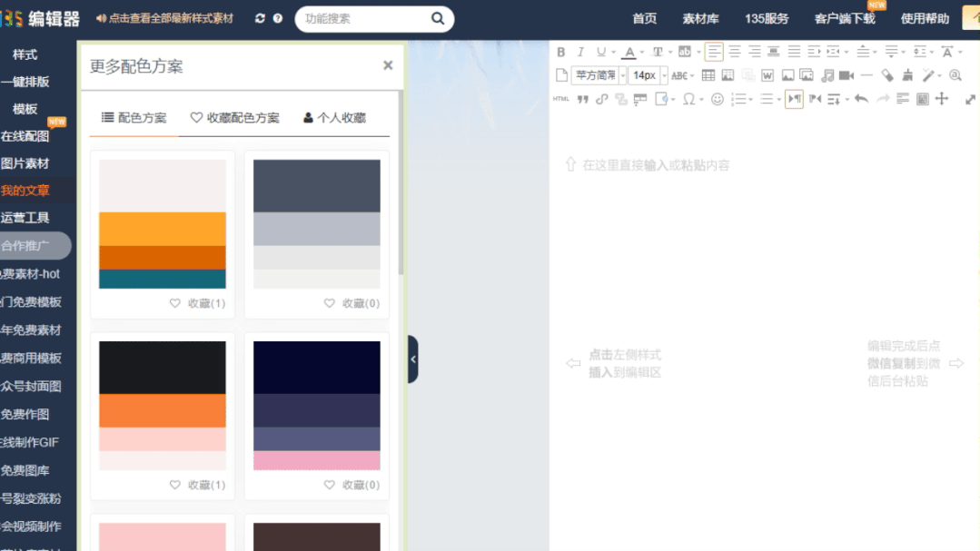This screenshot has height=551, width=980.
Task: Expand the ABC strikethrough dropdown
Action: pyautogui.click(x=692, y=76)
